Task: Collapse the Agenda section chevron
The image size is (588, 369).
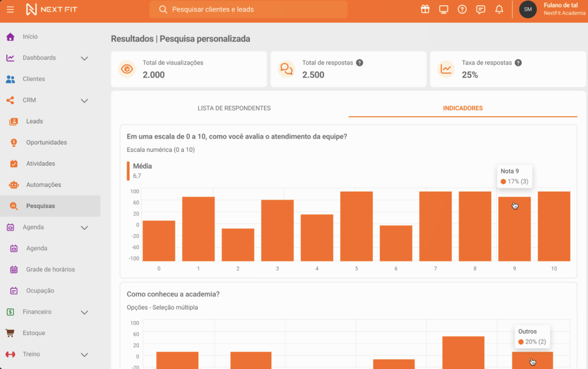Action: pyautogui.click(x=84, y=227)
